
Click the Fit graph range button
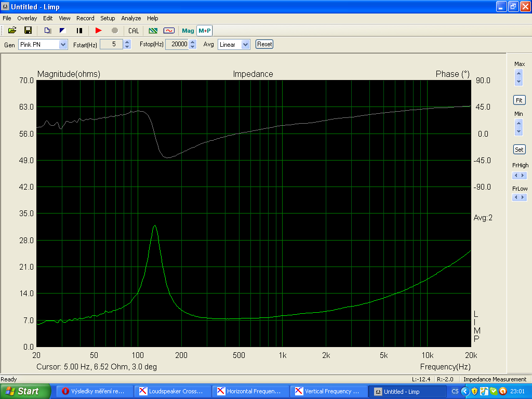click(x=519, y=100)
